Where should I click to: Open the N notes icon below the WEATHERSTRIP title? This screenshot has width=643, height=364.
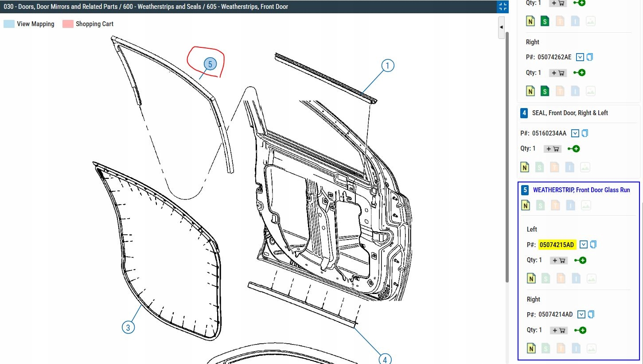click(x=526, y=205)
